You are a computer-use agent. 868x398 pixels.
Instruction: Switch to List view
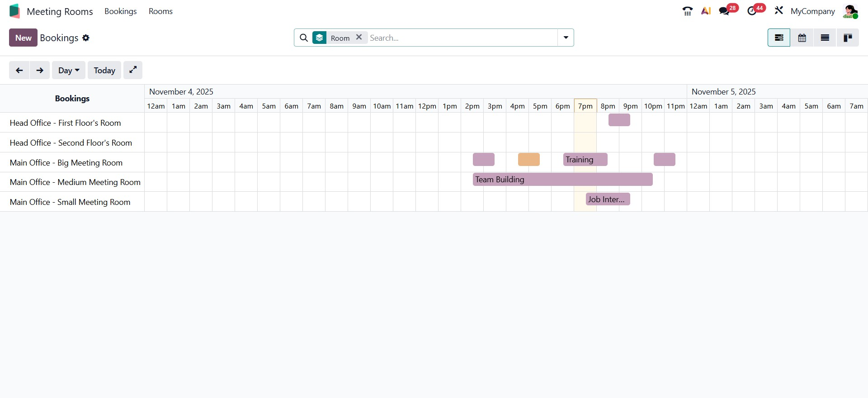825,38
